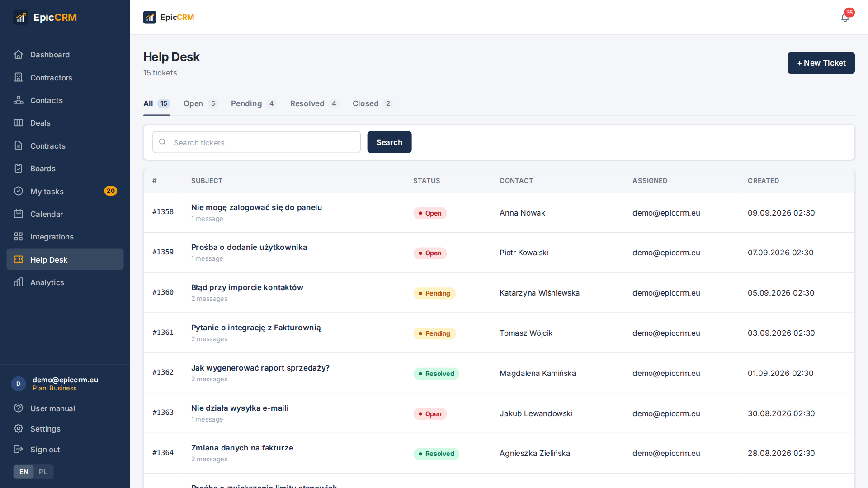
Task: Click assigned demo@epiccrm.eu for ticket #1358
Action: (666, 213)
